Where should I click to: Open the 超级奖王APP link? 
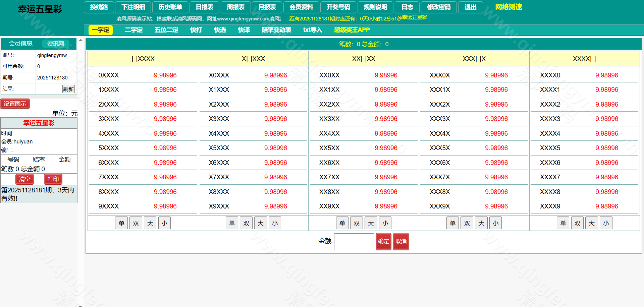click(352, 30)
